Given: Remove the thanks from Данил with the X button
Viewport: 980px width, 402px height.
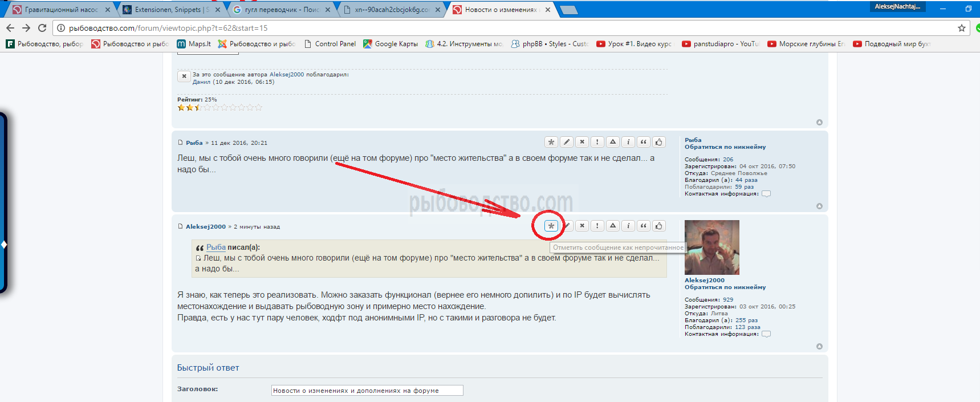Looking at the screenshot, I should tap(184, 76).
